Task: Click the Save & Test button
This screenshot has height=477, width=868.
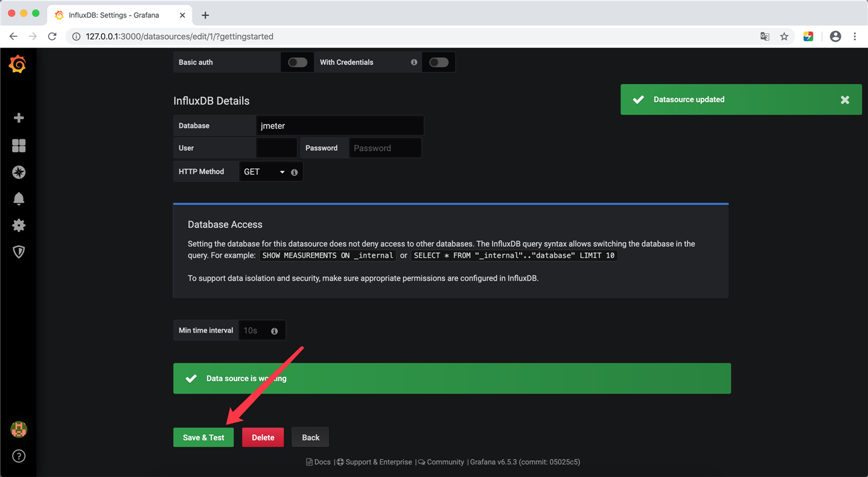Action: [203, 437]
